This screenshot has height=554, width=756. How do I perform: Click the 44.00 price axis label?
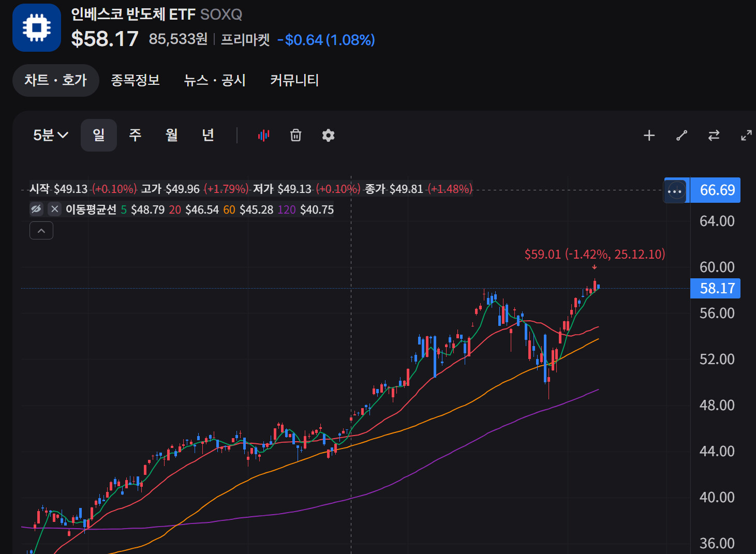tap(717, 452)
